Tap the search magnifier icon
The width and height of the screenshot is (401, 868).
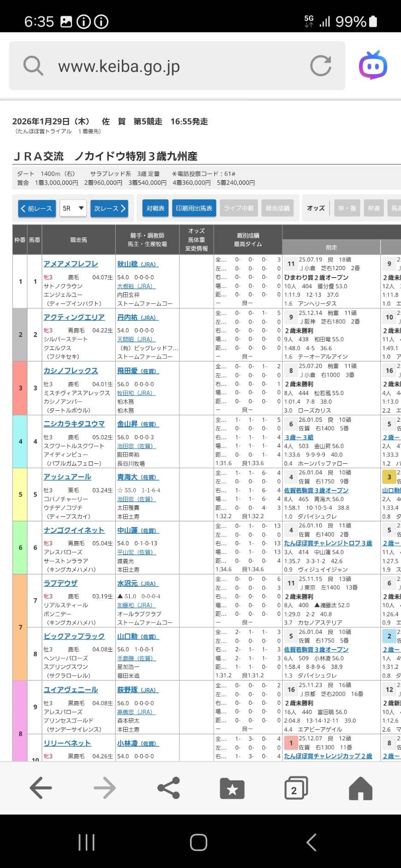(33, 65)
